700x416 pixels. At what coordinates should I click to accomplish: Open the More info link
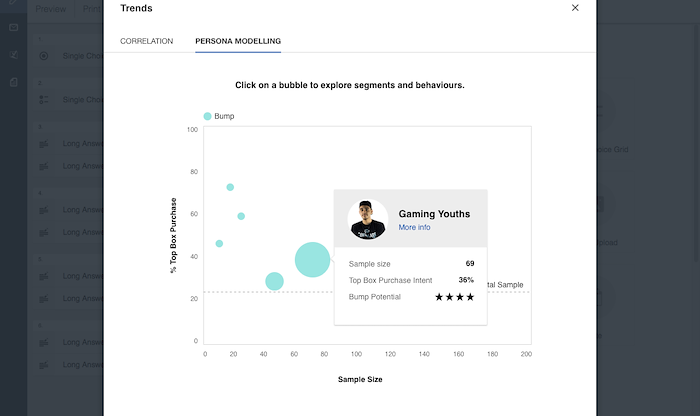pyautogui.click(x=414, y=227)
